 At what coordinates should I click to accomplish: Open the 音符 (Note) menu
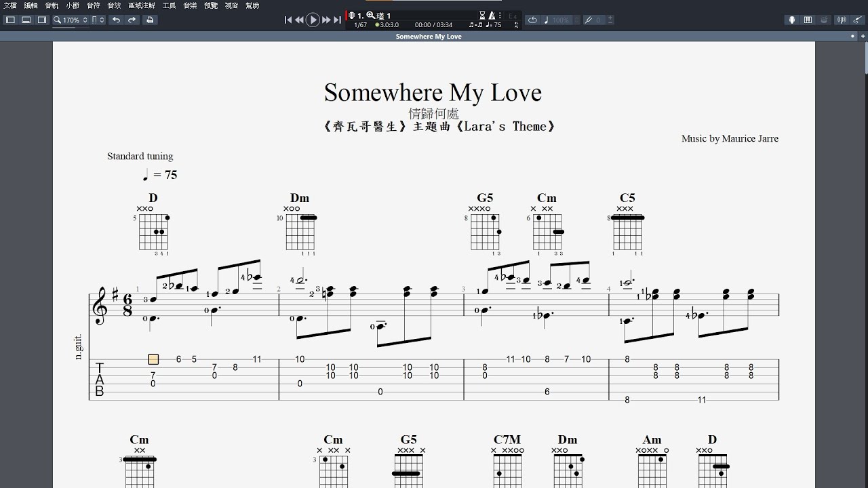94,5
